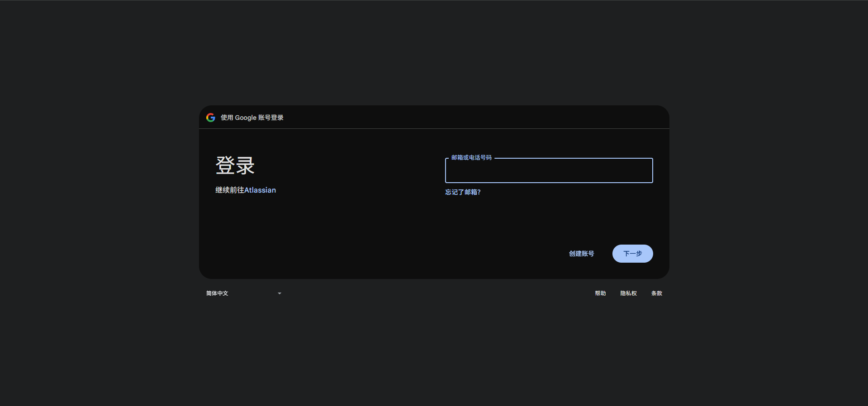Click the "使用 Google 账号登录" header text

pos(252,118)
